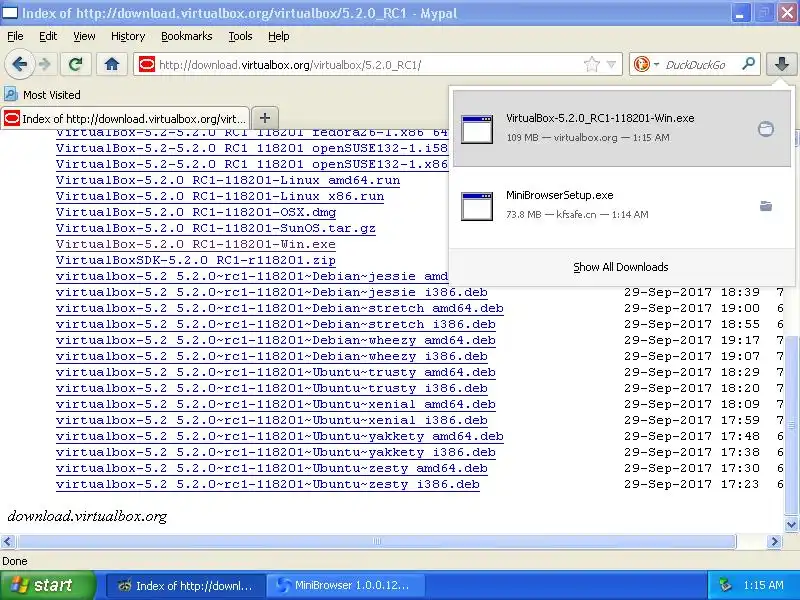Click horizontal scrollbar right arrow
Viewport: 800px width, 600px height.
[774, 541]
